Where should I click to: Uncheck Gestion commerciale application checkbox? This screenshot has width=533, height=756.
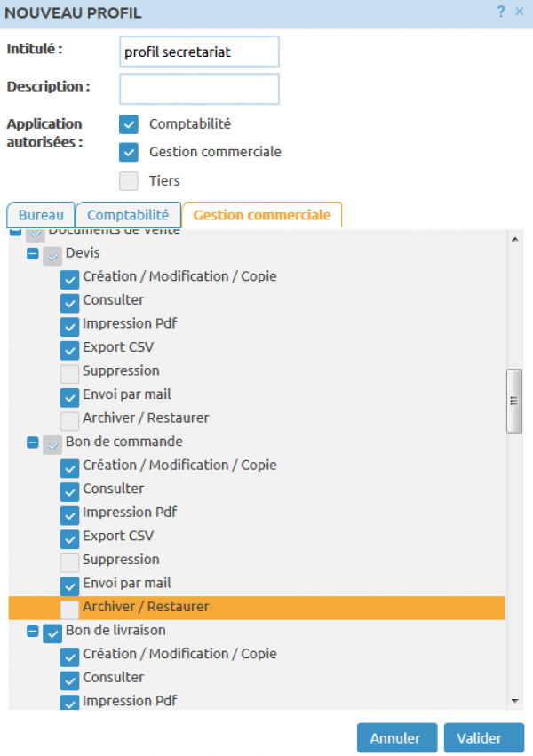(129, 153)
